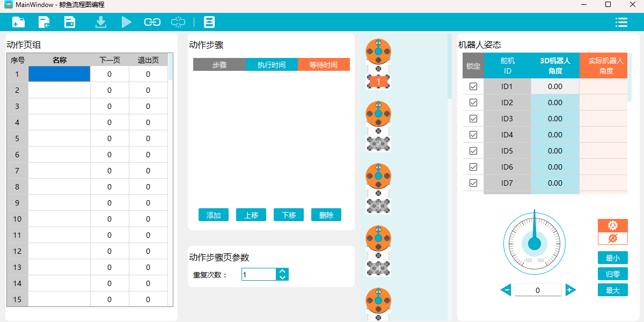The width and height of the screenshot is (644, 322).
Task: Open the hamburger menu at top right
Action: click(x=621, y=22)
